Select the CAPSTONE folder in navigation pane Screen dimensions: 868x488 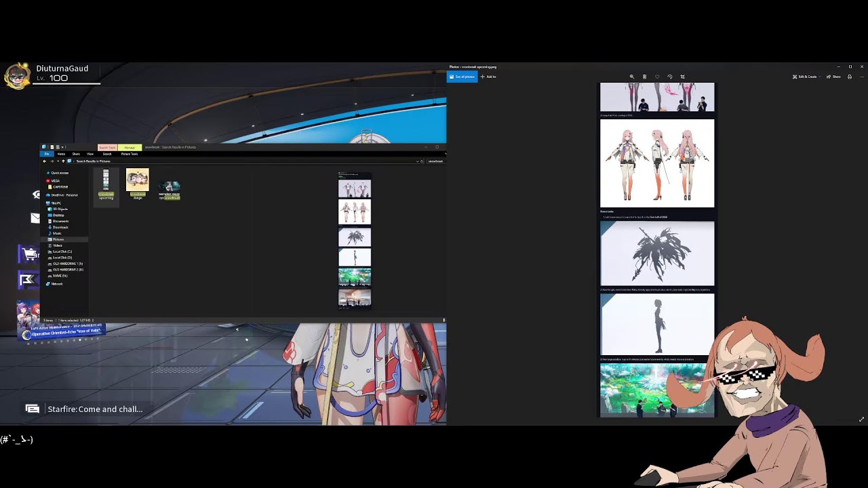pos(58,187)
